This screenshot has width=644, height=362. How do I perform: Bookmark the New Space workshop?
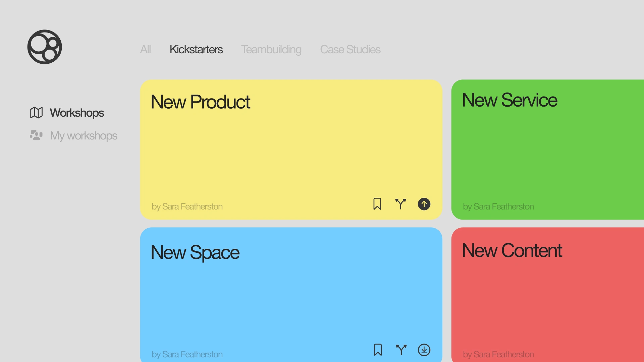pos(378,350)
